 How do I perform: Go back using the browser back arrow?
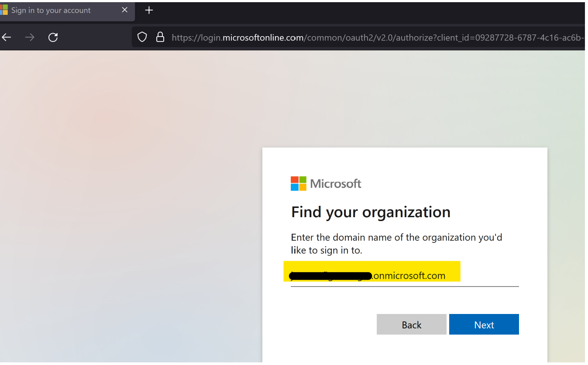coord(6,38)
